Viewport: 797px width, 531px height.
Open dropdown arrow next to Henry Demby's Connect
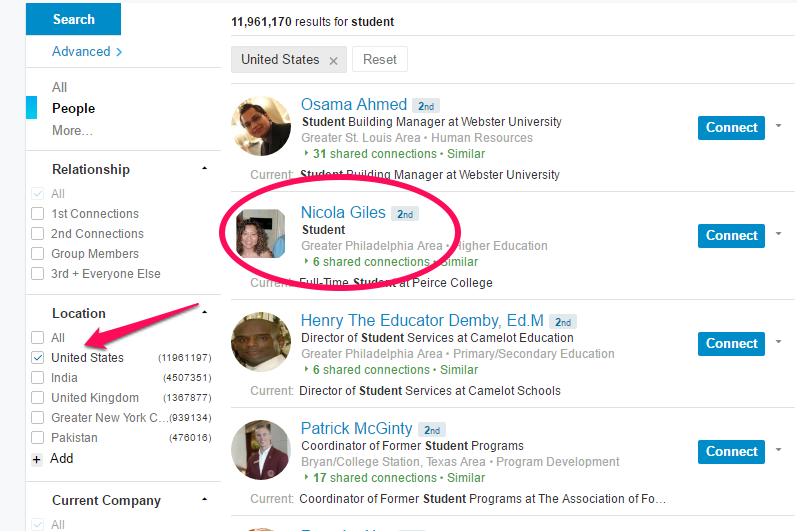click(778, 341)
